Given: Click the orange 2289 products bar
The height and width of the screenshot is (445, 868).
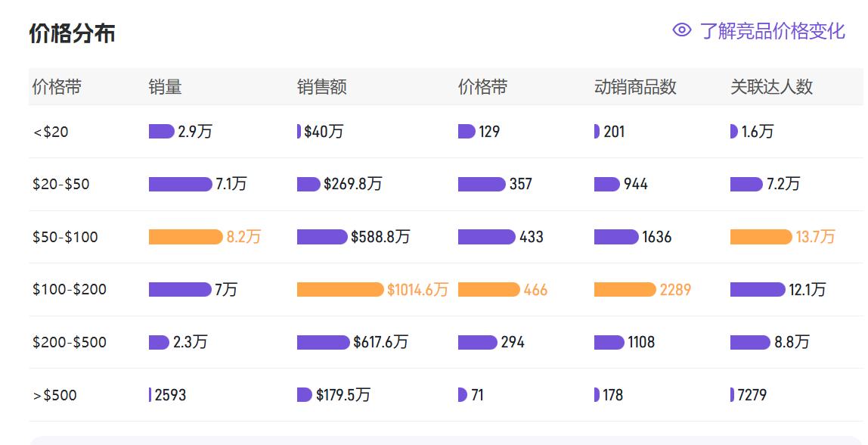Looking at the screenshot, I should coord(625,289).
